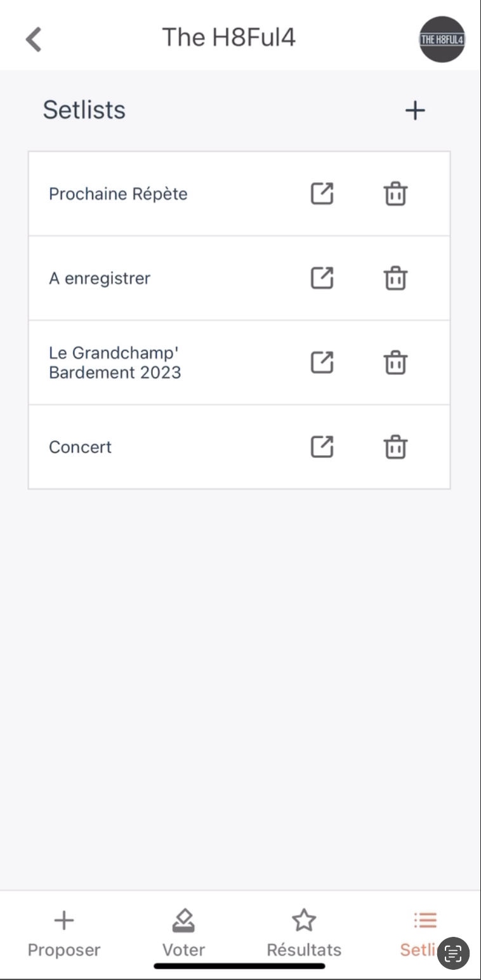481x980 pixels.
Task: Open the A enregistrer setlist name
Action: (100, 278)
